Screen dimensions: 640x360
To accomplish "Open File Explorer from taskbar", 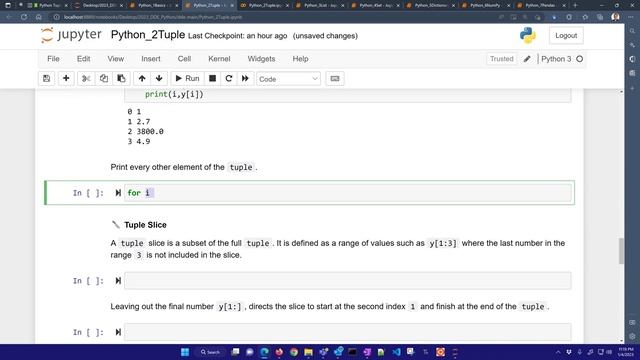I will tap(309, 352).
